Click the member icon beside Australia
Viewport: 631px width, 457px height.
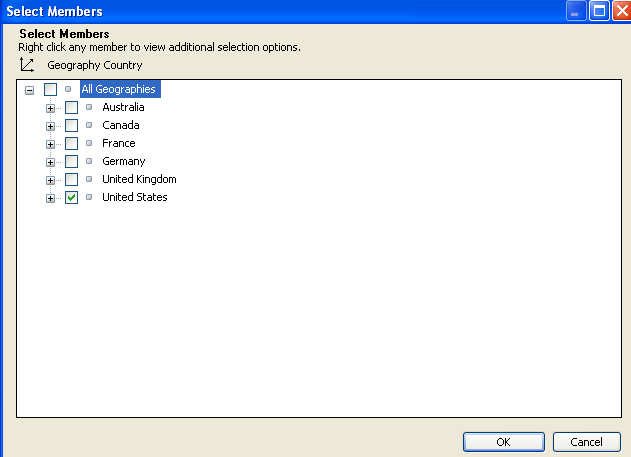pos(89,107)
